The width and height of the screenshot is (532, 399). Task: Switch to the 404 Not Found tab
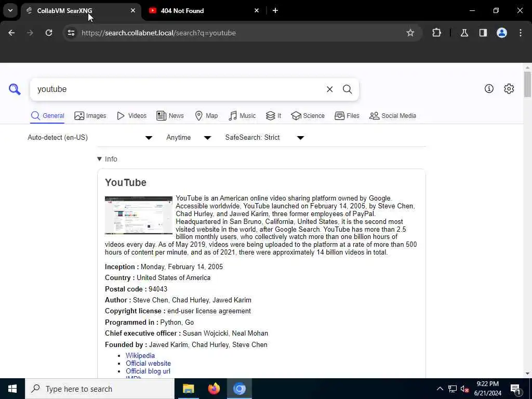204,10
